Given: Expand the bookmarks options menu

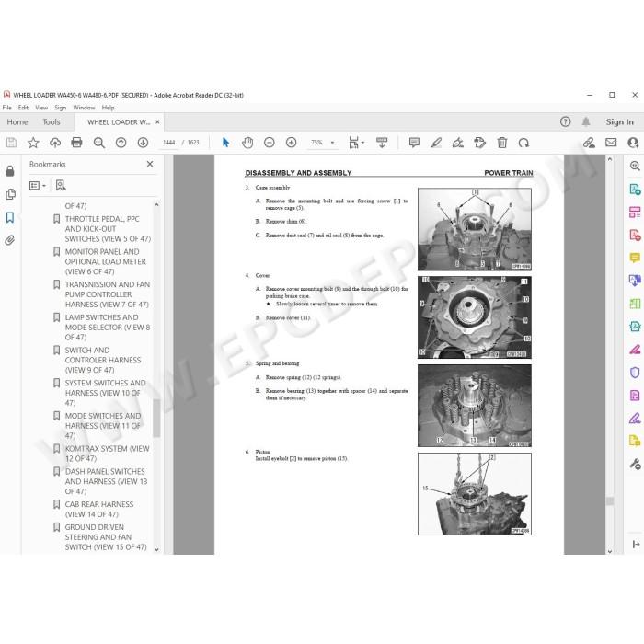Looking at the screenshot, I should coord(38,186).
